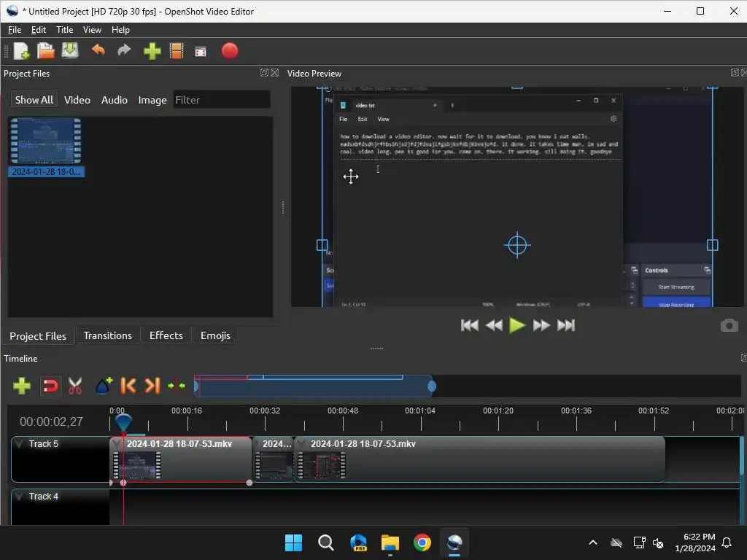This screenshot has height=560, width=747.
Task: Add a track with timeline plus icon
Action: tap(22, 386)
